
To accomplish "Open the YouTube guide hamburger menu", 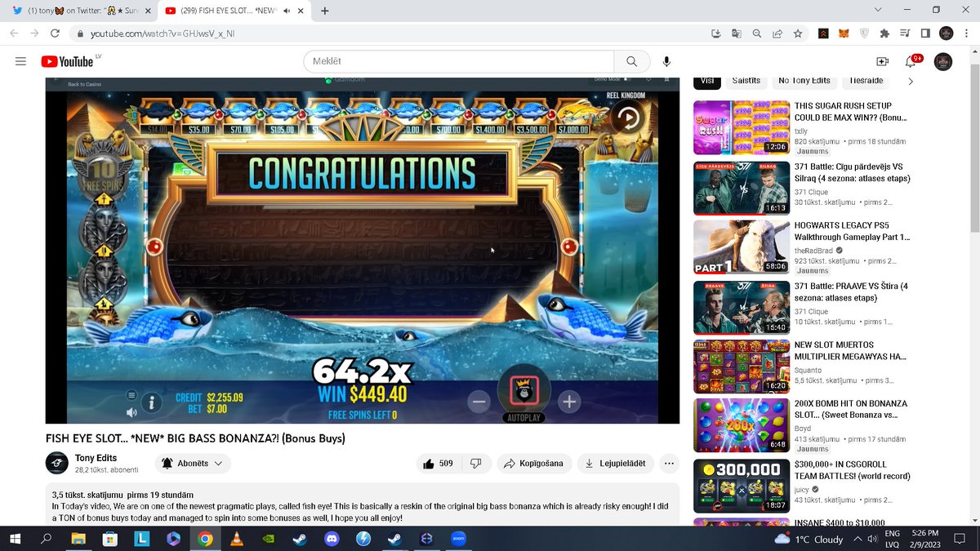I will coord(20,61).
